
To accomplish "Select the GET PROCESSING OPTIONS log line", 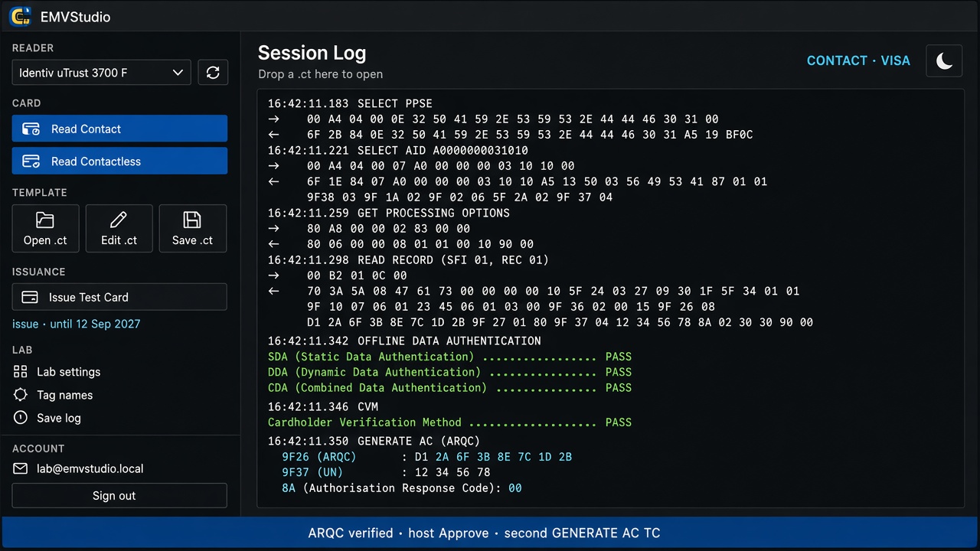I will click(388, 213).
